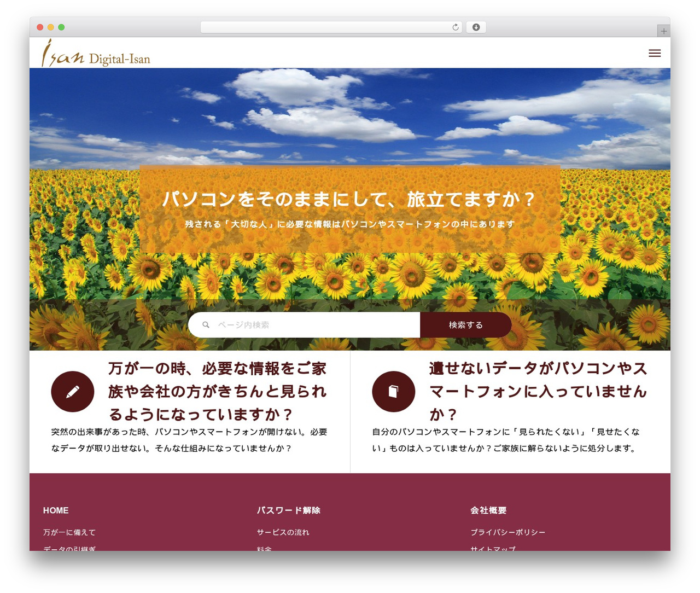Click the subtitle 残される「大切な人」に必要な情報

coord(350,224)
